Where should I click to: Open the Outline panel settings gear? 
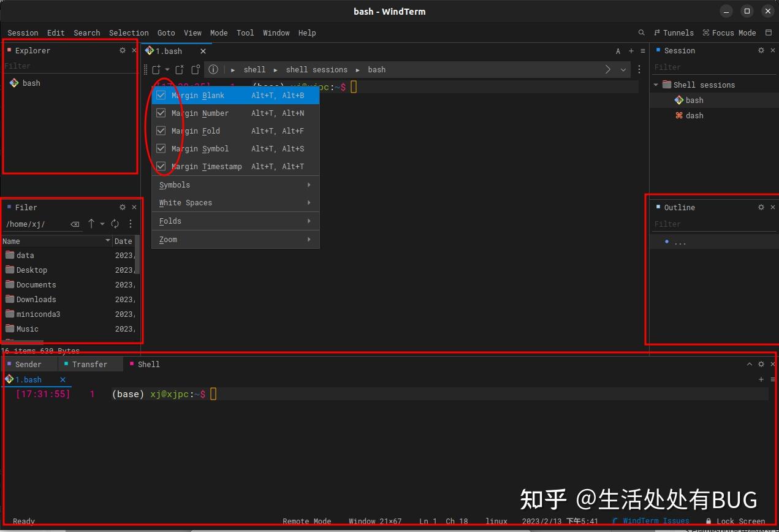761,207
